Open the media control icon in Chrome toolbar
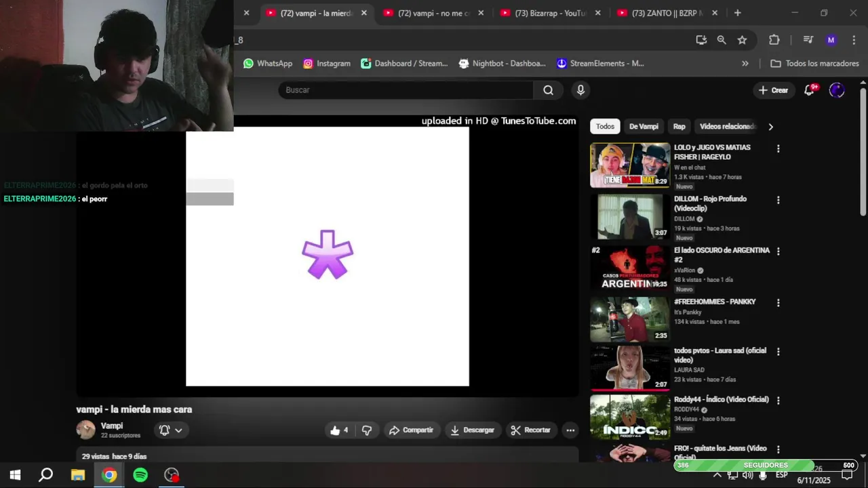868x488 pixels. [808, 40]
